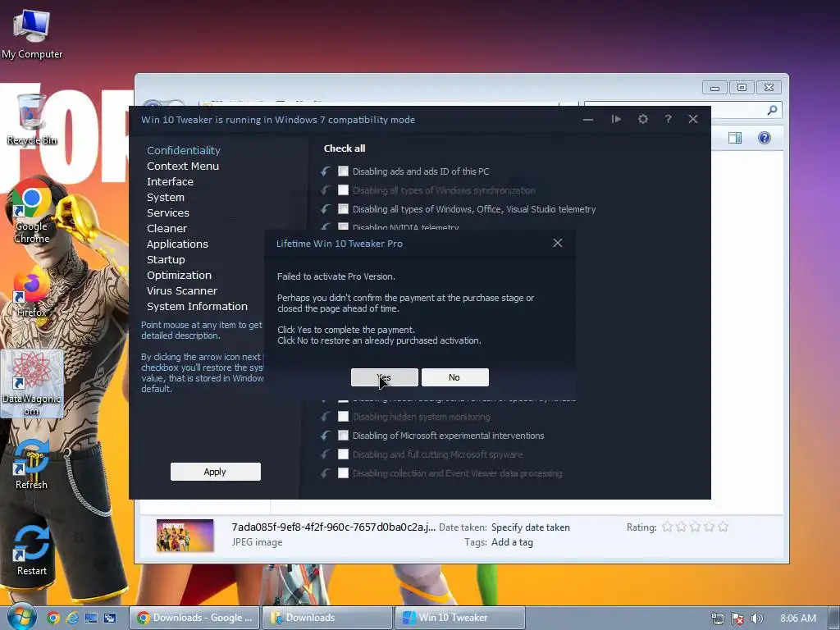Screen dimensions: 840x630
Task: Click restore arrow beside Windows synchronization option
Action: point(325,189)
